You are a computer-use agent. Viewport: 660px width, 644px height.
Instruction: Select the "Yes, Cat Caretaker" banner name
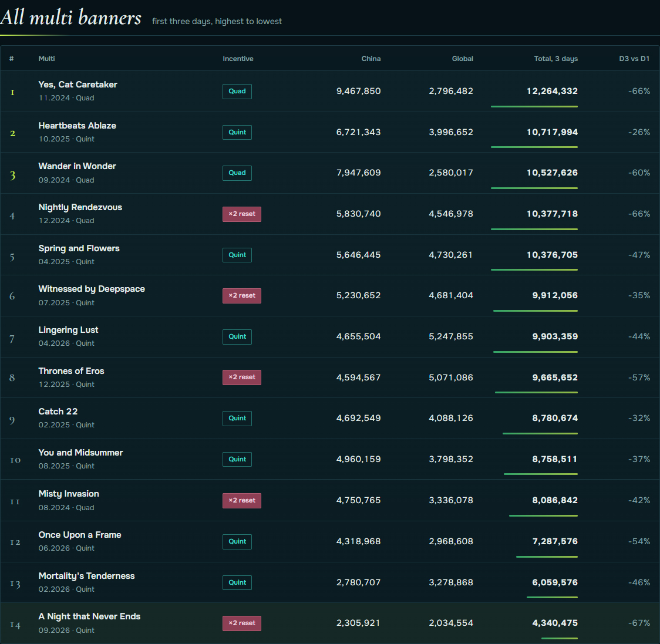click(x=78, y=84)
